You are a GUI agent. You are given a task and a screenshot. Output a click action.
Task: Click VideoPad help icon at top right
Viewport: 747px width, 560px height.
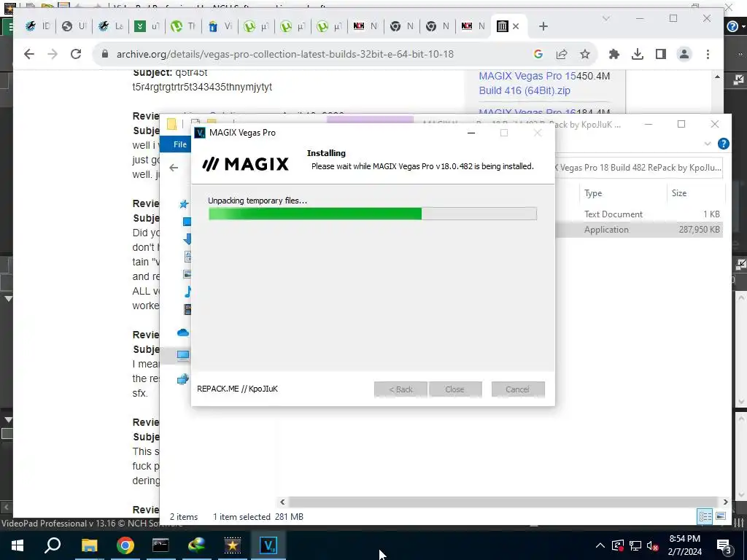(x=732, y=27)
